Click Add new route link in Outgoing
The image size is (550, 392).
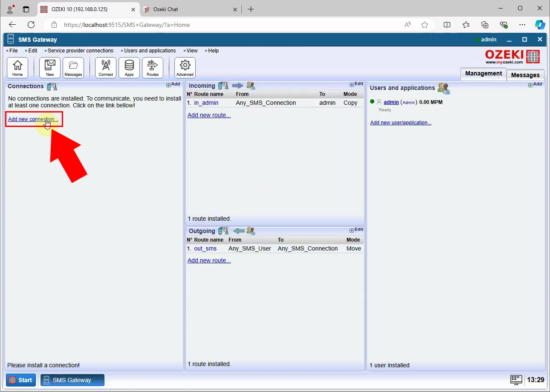(209, 260)
